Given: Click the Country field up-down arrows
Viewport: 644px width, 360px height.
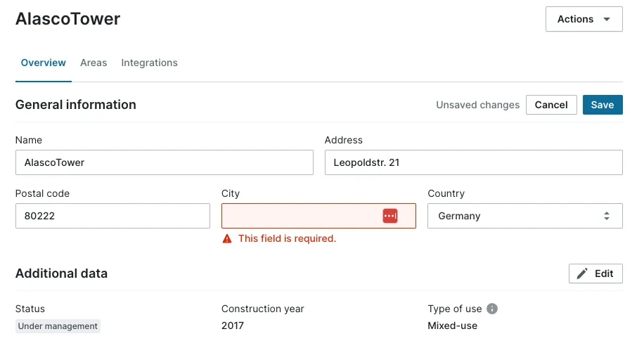Looking at the screenshot, I should 607,216.
